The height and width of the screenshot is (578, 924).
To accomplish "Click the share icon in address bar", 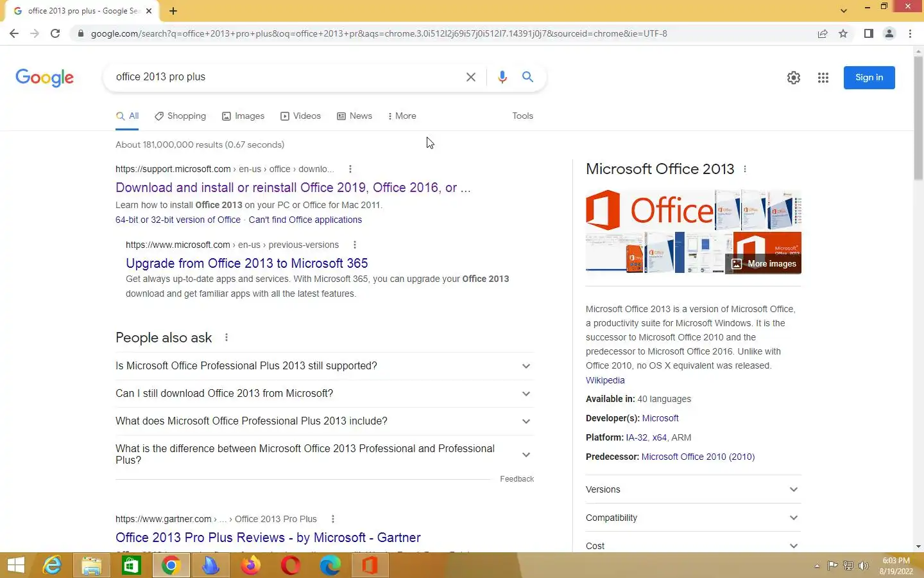I will click(823, 33).
